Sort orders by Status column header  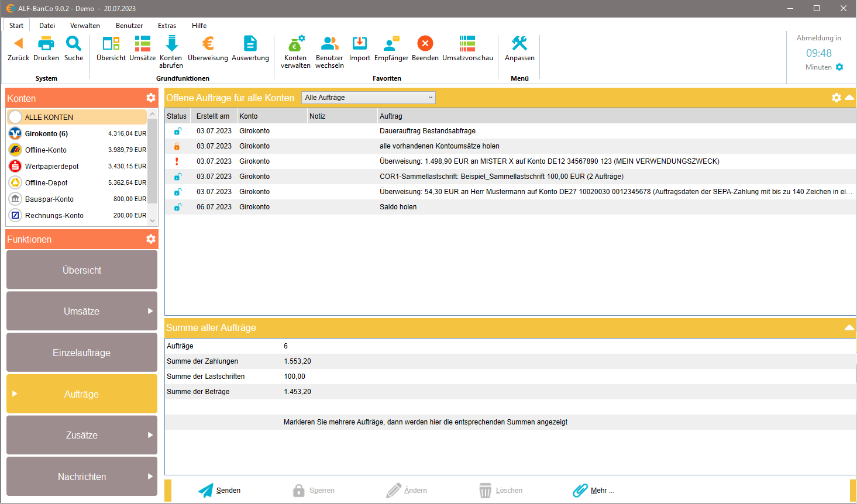pyautogui.click(x=179, y=116)
